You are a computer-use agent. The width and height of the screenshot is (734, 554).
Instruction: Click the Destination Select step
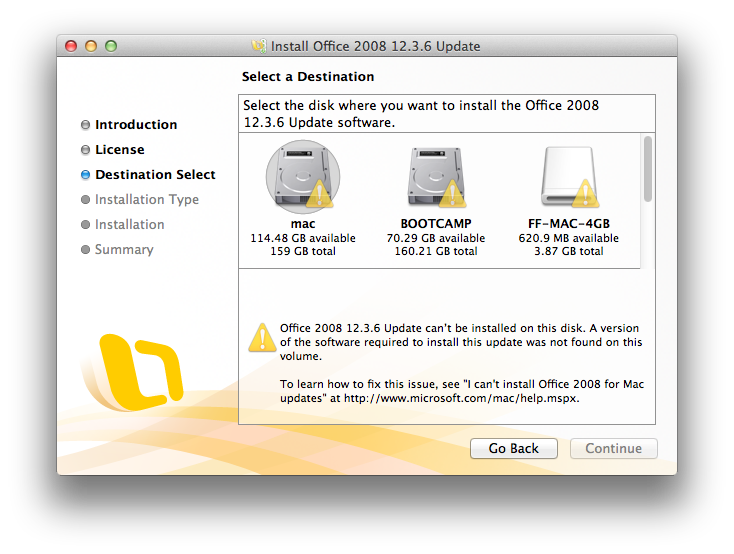[155, 175]
